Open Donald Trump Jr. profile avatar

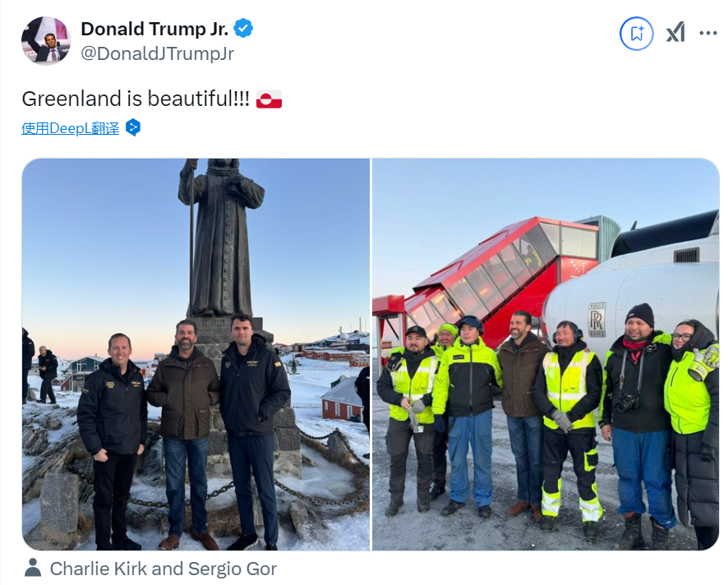coord(45,41)
